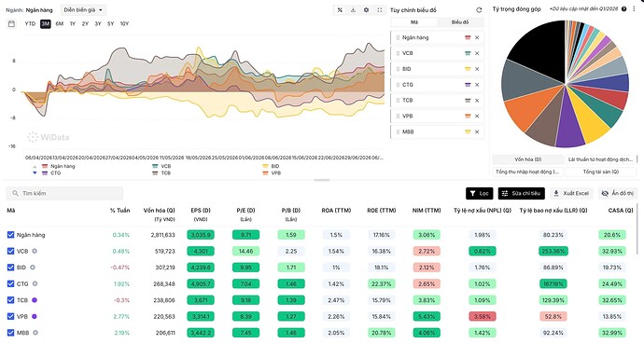Select Lãi thuần từ hoạt động dịch pie metric

[600, 159]
